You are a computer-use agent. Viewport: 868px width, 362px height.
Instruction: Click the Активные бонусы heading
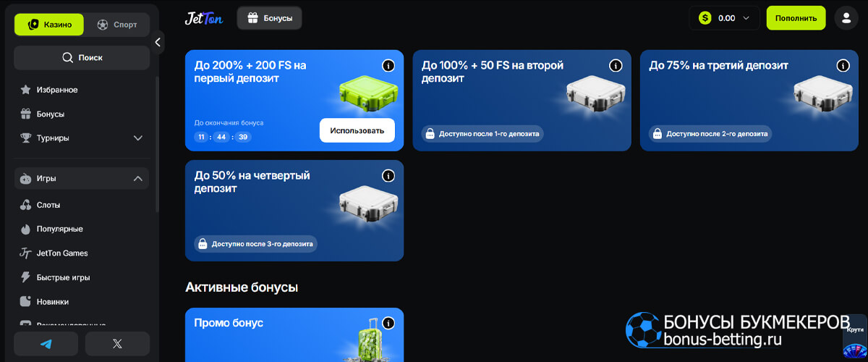tap(242, 287)
